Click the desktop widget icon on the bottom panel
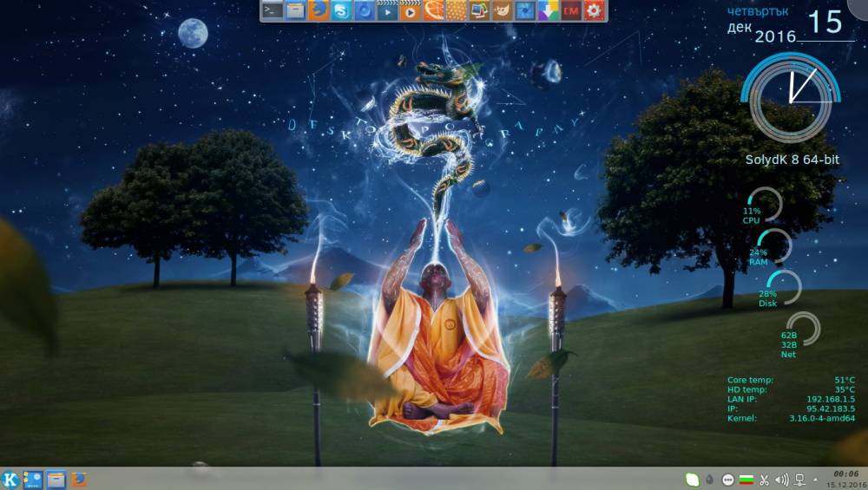This screenshot has width=868, height=490. [x=33, y=480]
